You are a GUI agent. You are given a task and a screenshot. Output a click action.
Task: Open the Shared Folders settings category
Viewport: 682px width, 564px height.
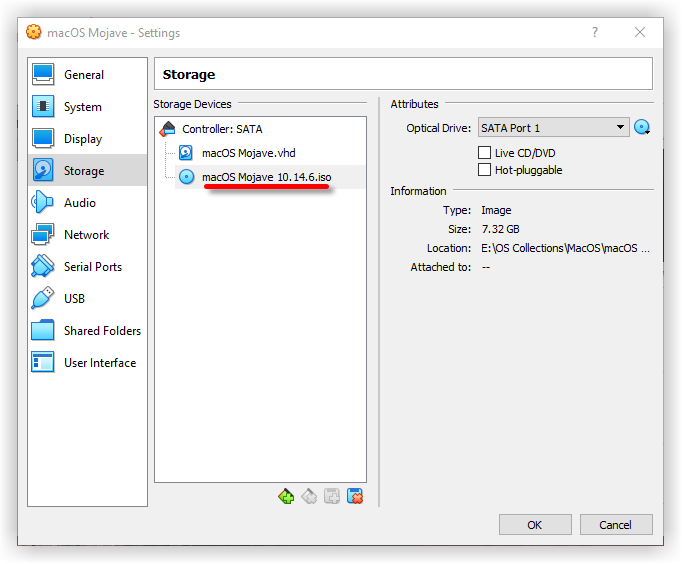(x=102, y=331)
